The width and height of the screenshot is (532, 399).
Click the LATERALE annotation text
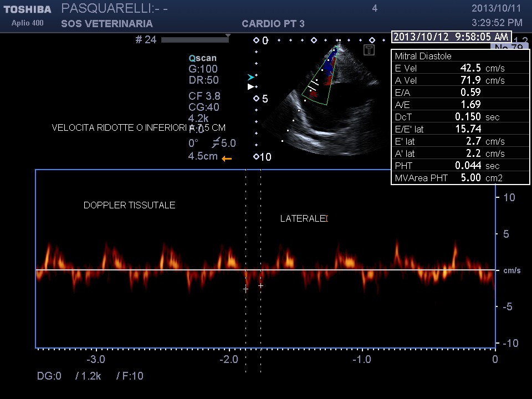[x=303, y=219]
